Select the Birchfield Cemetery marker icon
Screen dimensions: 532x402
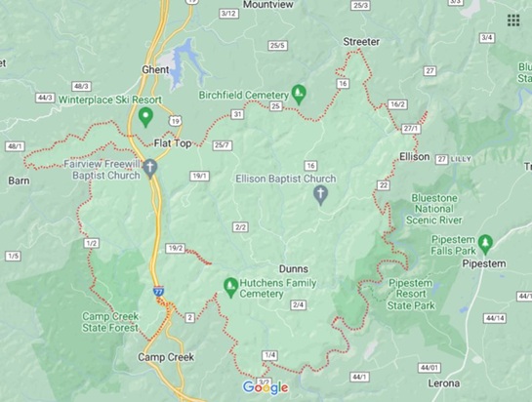299,95
